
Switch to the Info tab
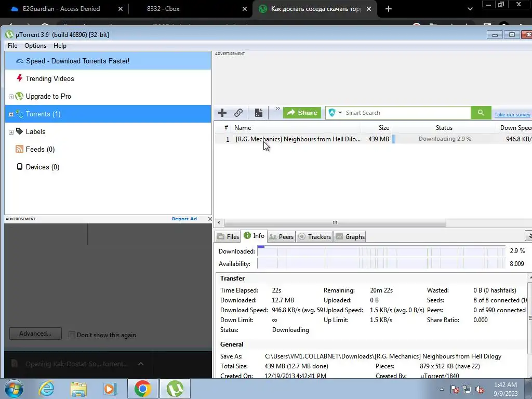(x=254, y=236)
